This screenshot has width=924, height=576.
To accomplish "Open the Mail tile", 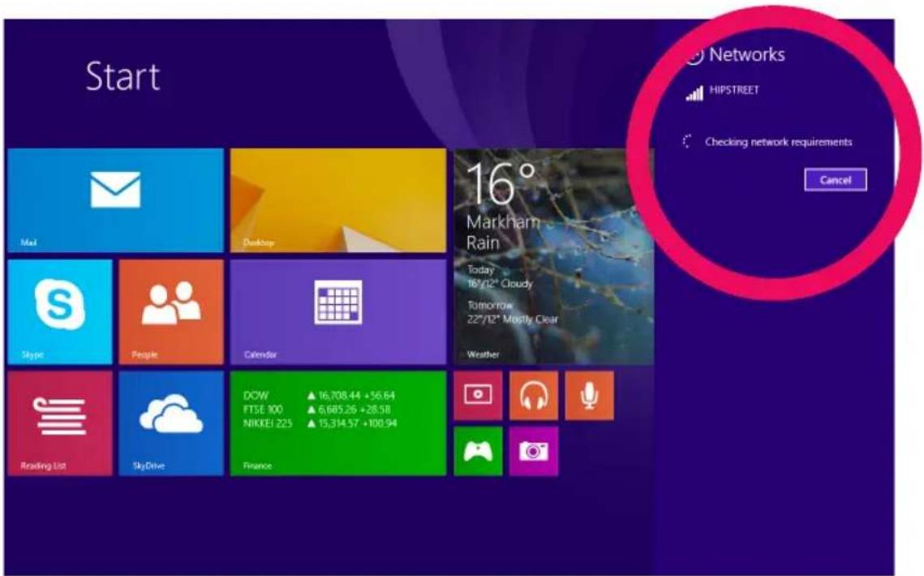I will [x=115, y=200].
